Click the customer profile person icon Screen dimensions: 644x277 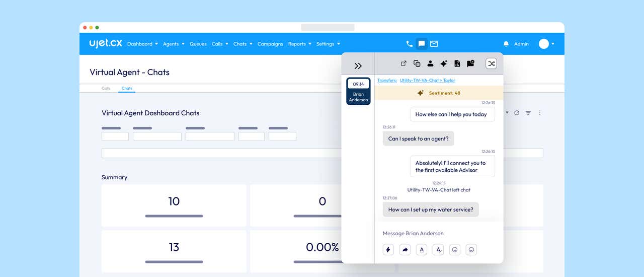click(430, 63)
